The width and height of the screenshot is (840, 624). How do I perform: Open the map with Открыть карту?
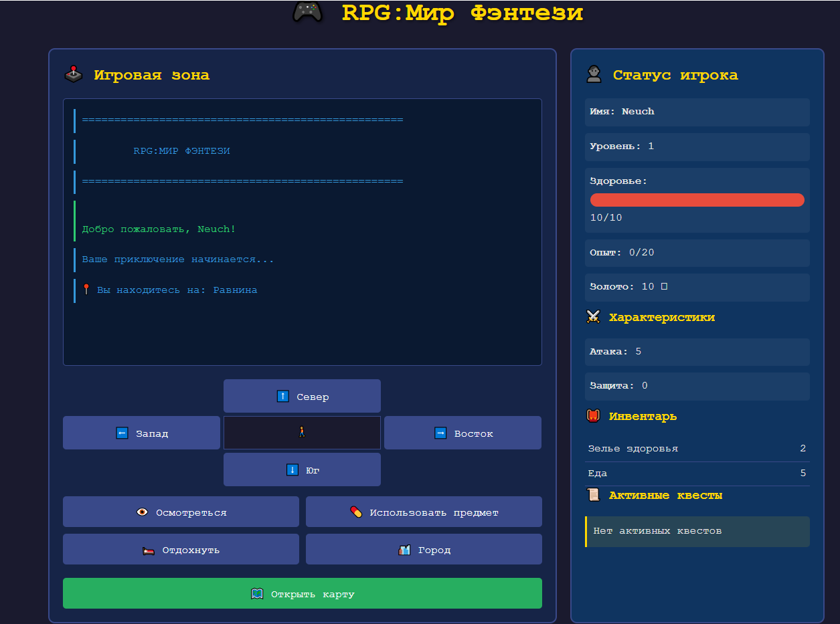coord(302,593)
